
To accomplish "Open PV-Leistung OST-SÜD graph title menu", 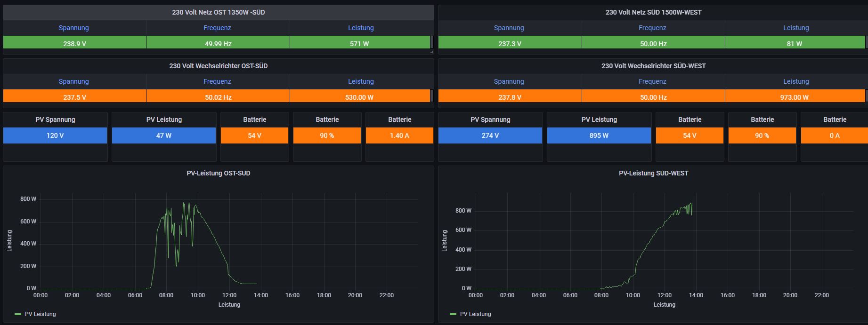I will pyautogui.click(x=218, y=173).
